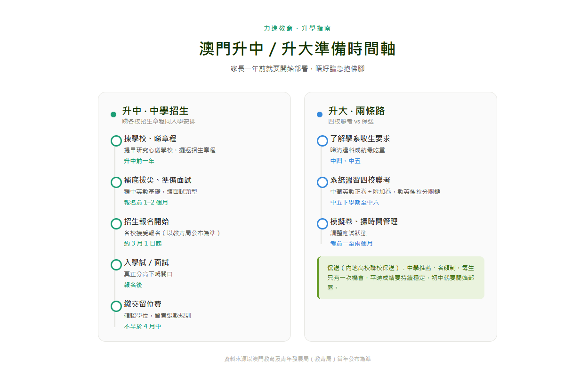588x385 pixels.
Task: Click description 確認學位，留意退款規則
Action: [157, 316]
